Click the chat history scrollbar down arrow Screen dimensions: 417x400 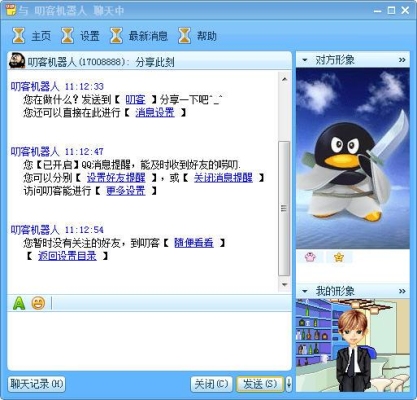click(x=284, y=284)
